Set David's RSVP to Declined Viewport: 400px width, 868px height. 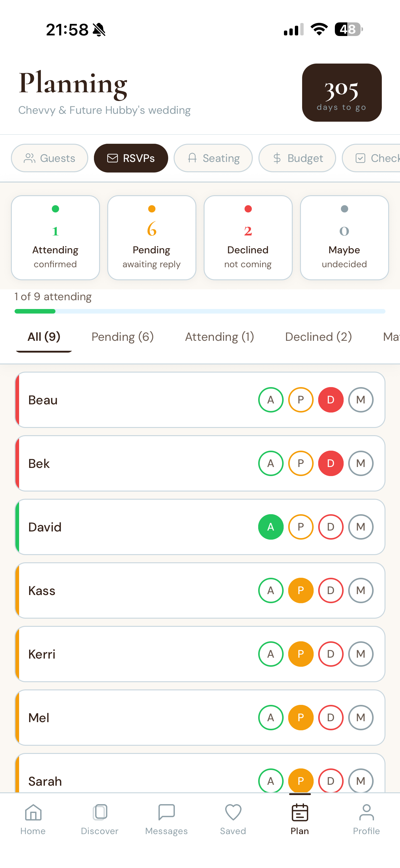[x=331, y=527]
